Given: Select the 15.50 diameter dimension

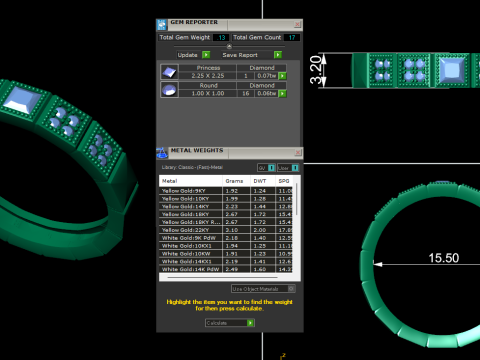Looking at the screenshot, I should [444, 258].
